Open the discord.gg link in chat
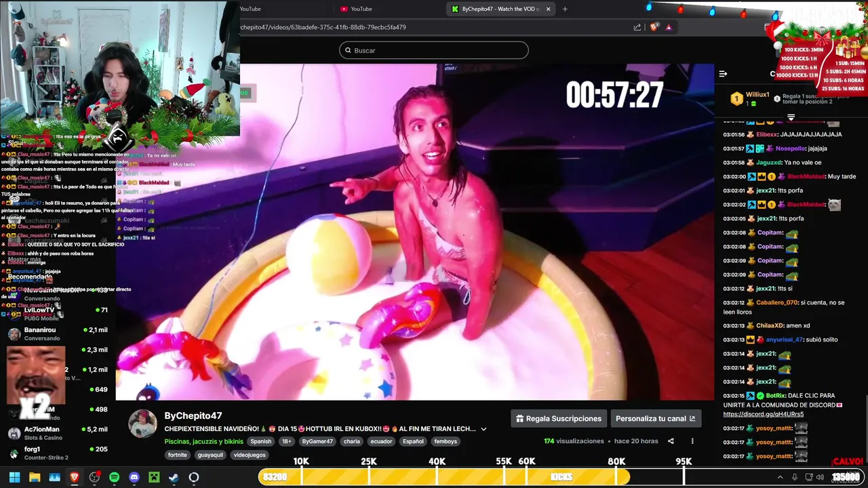Image resolution: width=868 pixels, height=488 pixels. click(763, 414)
